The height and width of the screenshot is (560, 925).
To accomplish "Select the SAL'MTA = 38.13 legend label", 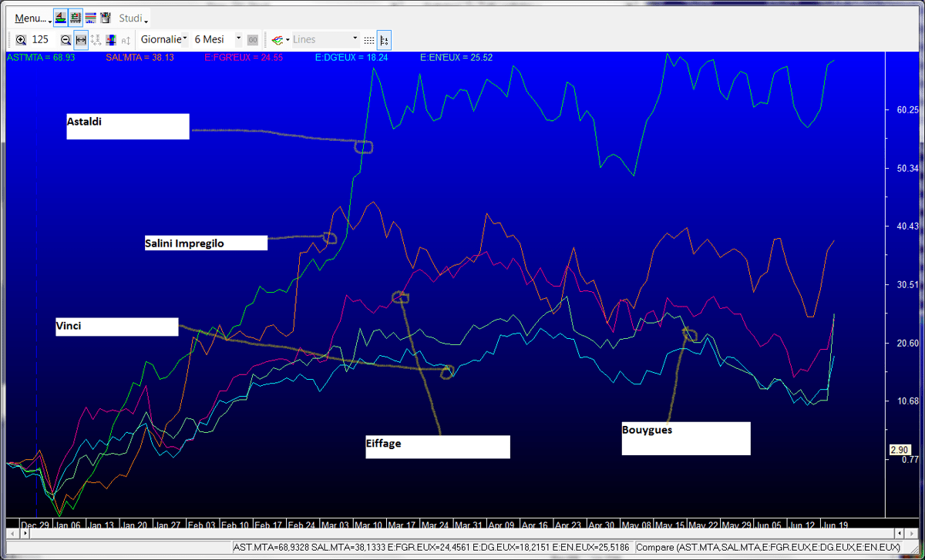I will click(x=140, y=57).
